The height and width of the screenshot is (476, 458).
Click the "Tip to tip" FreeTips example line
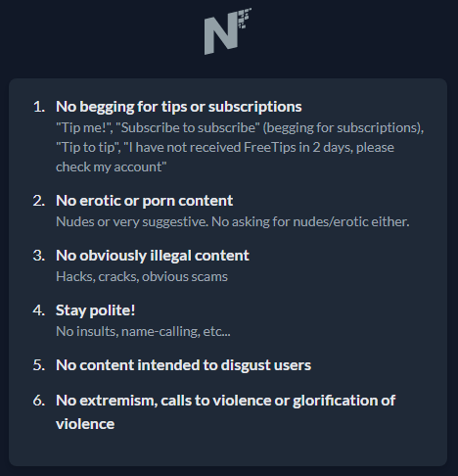pyautogui.click(x=225, y=148)
